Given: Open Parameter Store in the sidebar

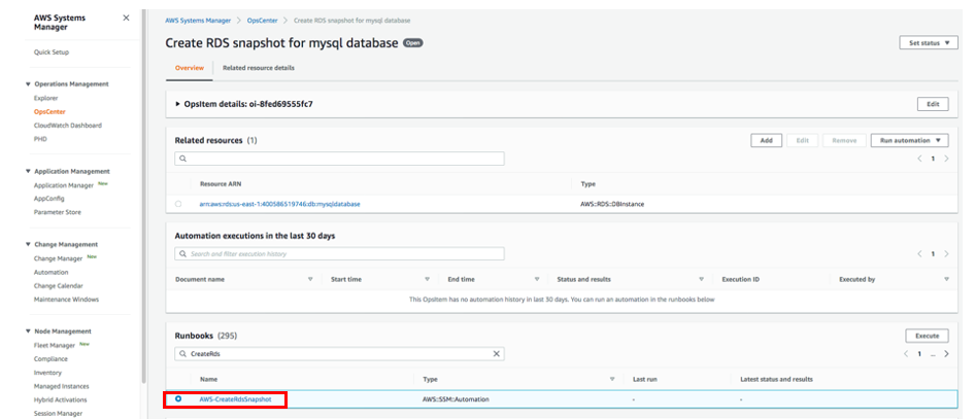Looking at the screenshot, I should click(x=57, y=212).
